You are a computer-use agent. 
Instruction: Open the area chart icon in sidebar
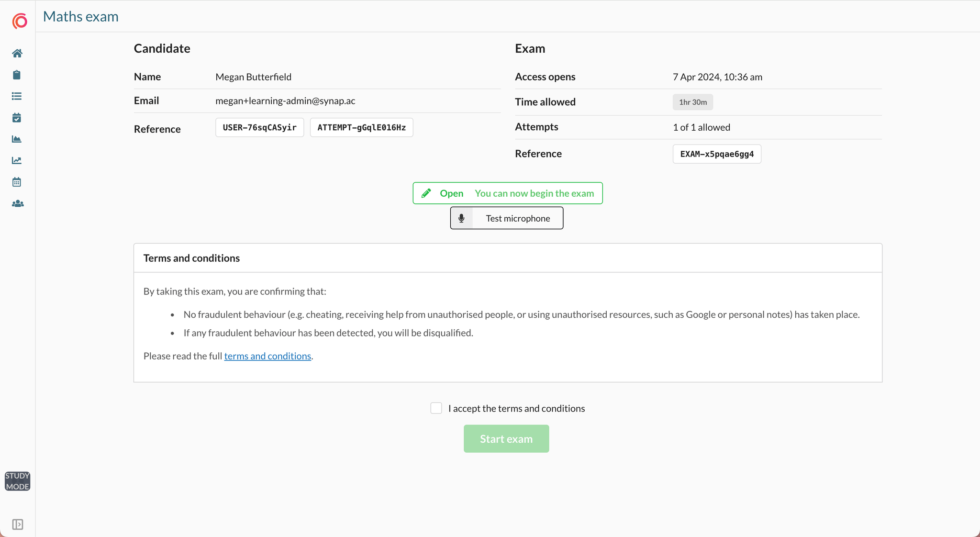coord(17,139)
